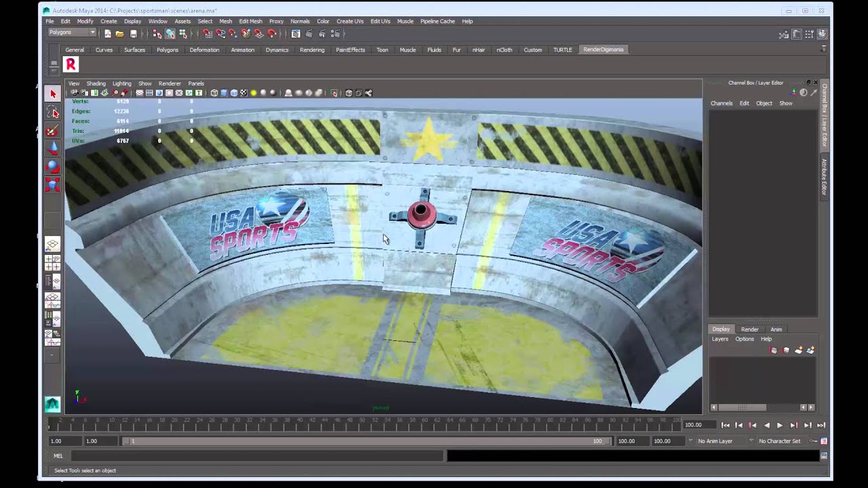The image size is (868, 488).
Task: Open the viewport Lighting menu
Action: (x=122, y=83)
